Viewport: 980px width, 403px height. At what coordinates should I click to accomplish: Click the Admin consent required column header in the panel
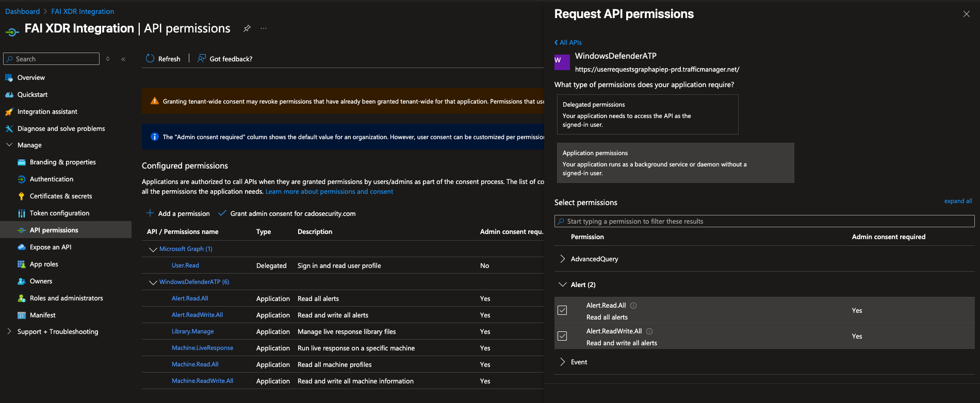(888, 237)
